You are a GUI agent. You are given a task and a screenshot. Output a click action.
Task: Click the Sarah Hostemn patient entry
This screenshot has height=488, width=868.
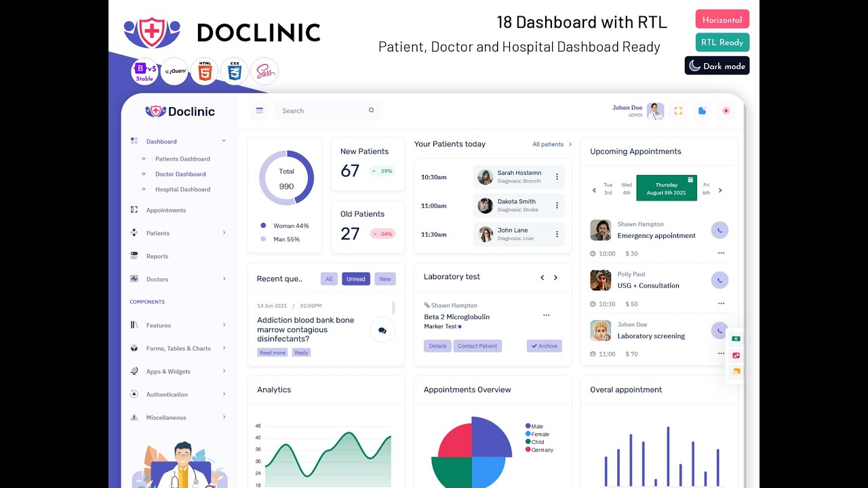click(519, 177)
